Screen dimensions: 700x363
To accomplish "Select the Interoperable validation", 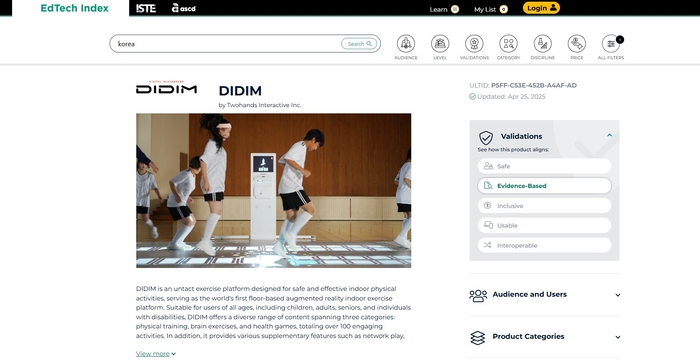I will pyautogui.click(x=544, y=245).
